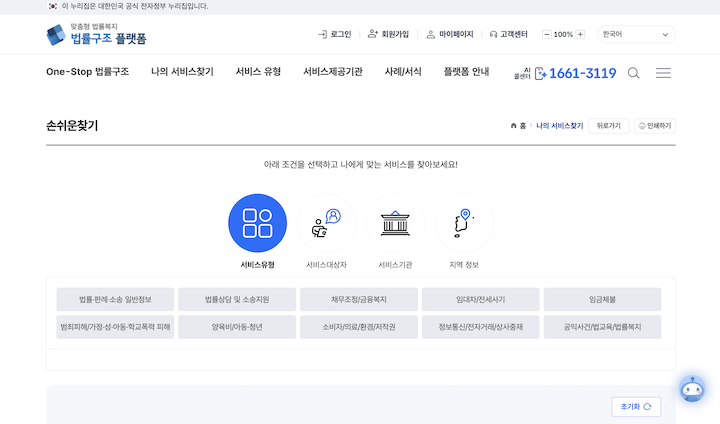Open the 나의 서비스찾기 menu
The image size is (720, 424).
click(x=182, y=72)
